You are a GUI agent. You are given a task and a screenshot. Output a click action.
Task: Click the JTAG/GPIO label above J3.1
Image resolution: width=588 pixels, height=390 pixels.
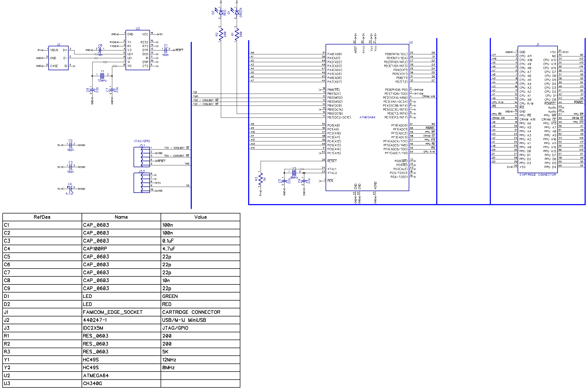tap(142, 141)
